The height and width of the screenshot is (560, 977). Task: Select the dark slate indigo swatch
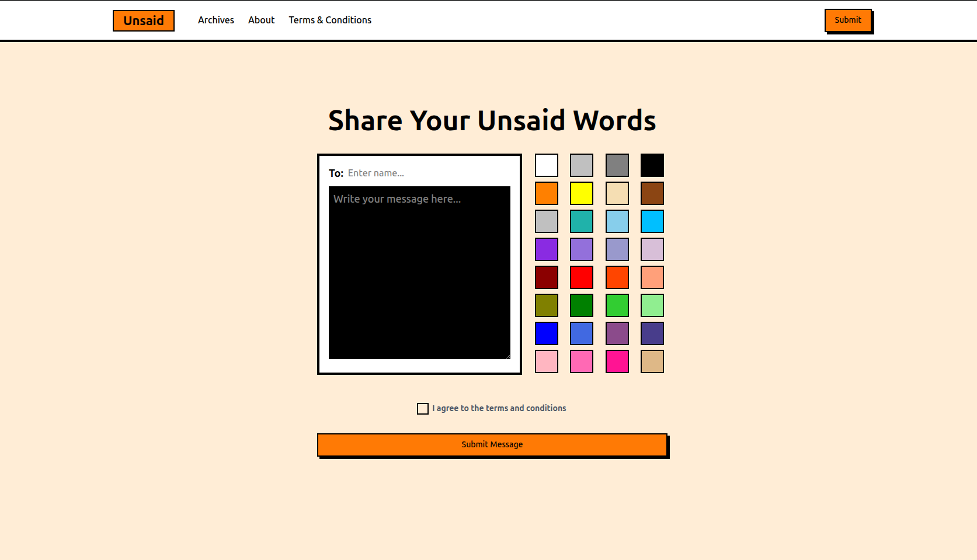(652, 333)
